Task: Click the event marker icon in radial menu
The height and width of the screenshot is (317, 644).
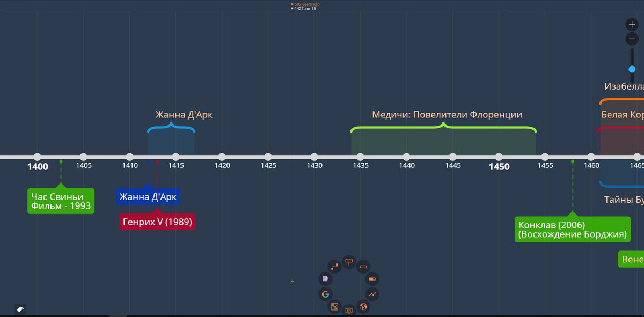Action: 349,261
